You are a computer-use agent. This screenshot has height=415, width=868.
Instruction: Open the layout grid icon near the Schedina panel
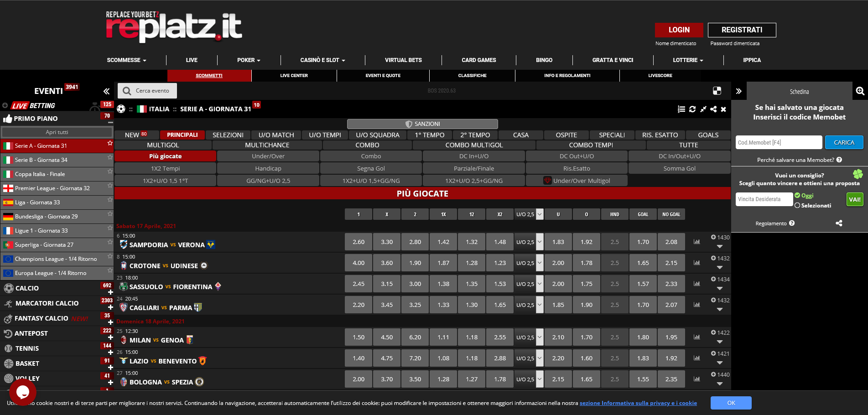click(x=717, y=91)
